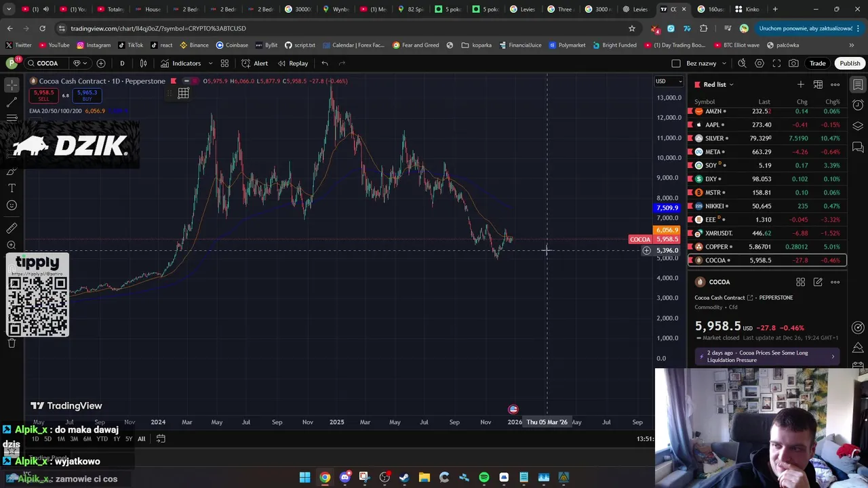Screen dimensions: 868x488
Task: Bookmark this page with star icon
Action: coord(632,28)
